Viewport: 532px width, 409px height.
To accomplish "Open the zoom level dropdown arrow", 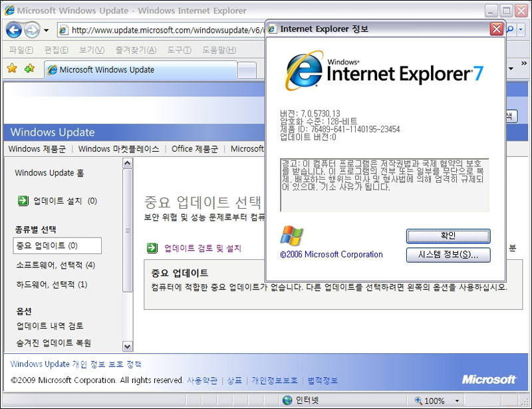I will tap(457, 401).
